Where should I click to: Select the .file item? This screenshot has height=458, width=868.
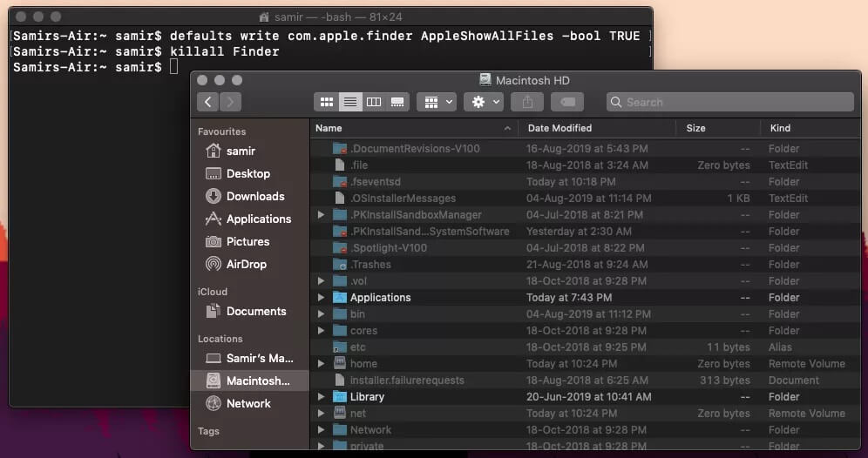pos(585,165)
